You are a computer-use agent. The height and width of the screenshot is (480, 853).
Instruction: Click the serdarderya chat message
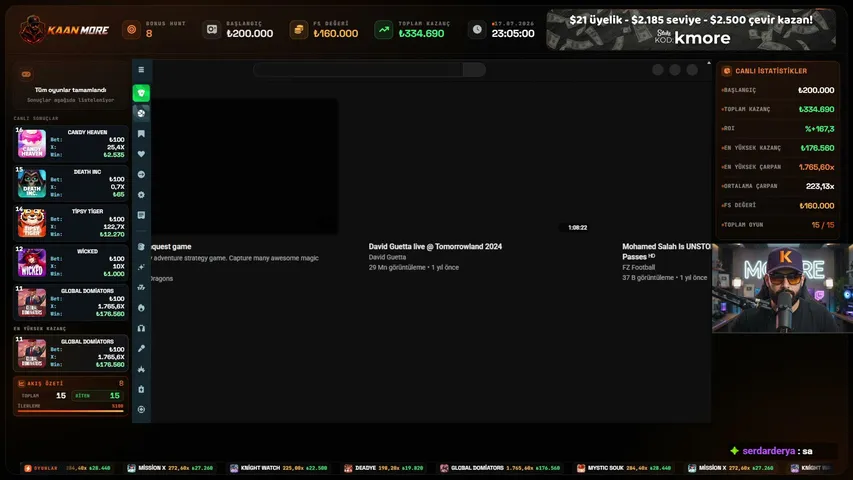[x=777, y=451]
